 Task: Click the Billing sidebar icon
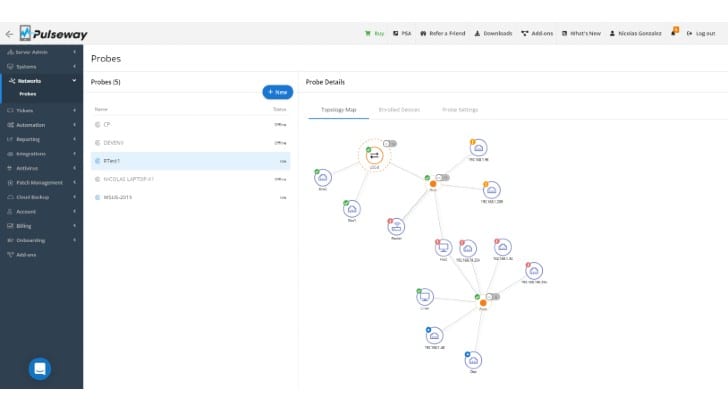coord(10,226)
